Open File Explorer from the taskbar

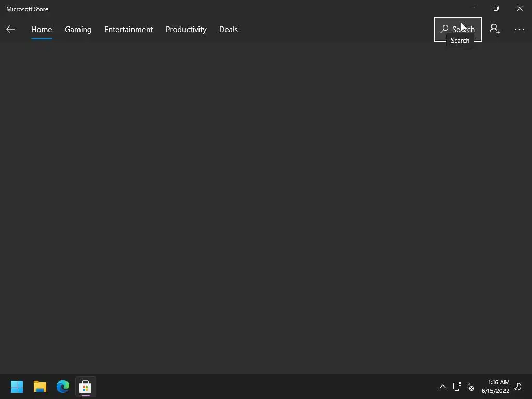tap(39, 387)
